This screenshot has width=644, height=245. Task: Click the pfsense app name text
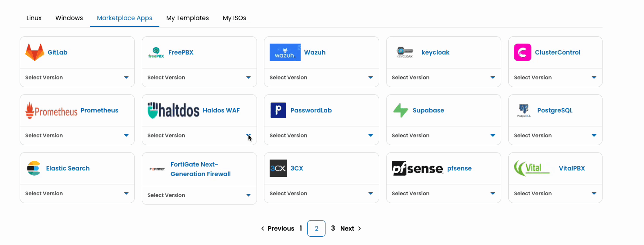(459, 168)
